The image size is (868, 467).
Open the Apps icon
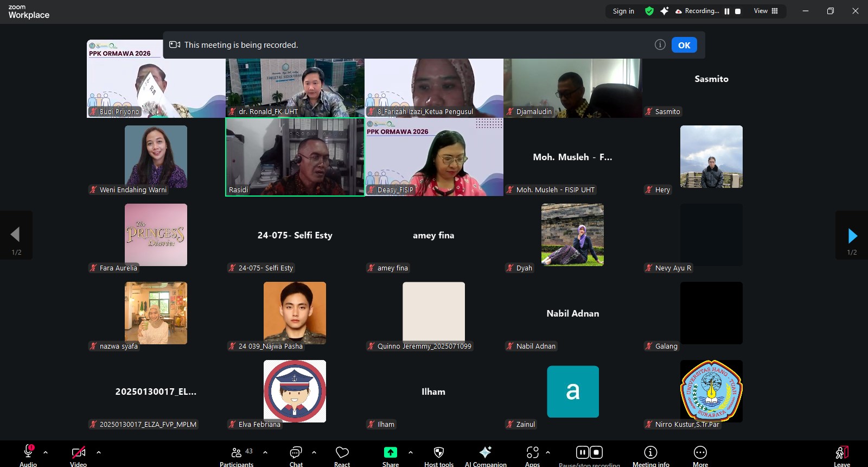tap(532, 453)
